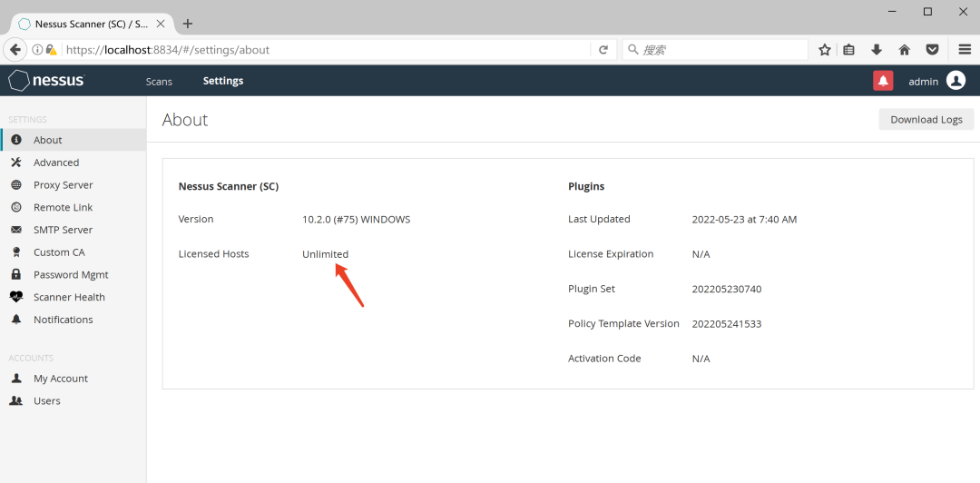980x483 pixels.
Task: Bookmark this page with the star icon
Action: pyautogui.click(x=824, y=49)
